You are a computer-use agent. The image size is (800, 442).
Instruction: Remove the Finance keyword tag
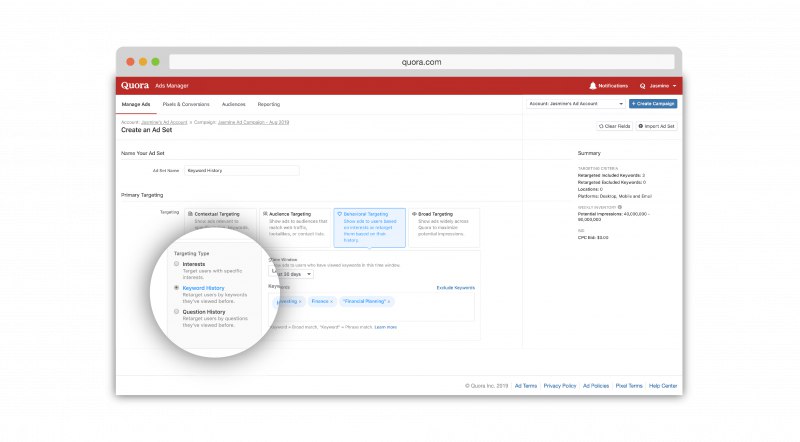click(331, 302)
